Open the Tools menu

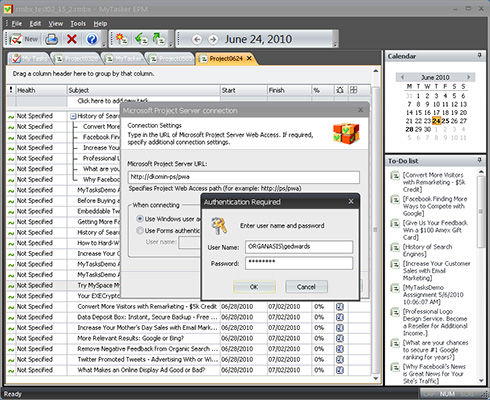click(78, 24)
